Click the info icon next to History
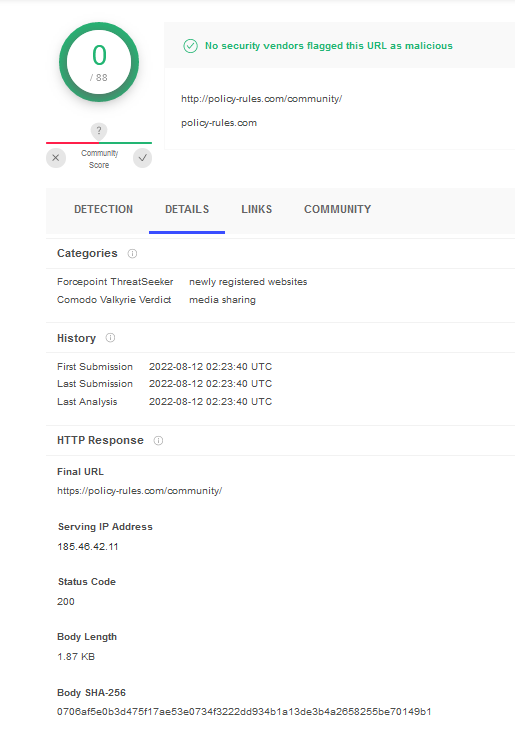This screenshot has width=515, height=732. (x=110, y=338)
